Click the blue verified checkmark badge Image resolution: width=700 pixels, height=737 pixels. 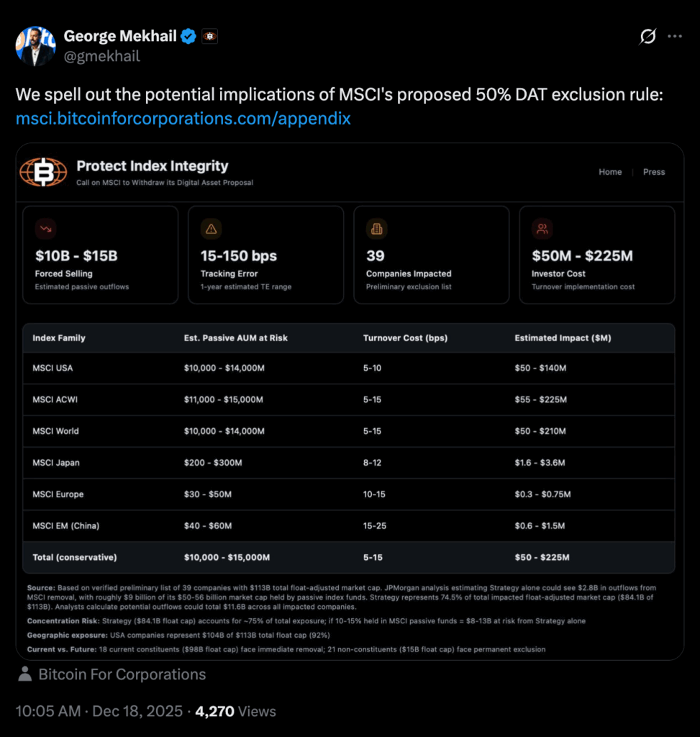(x=188, y=36)
